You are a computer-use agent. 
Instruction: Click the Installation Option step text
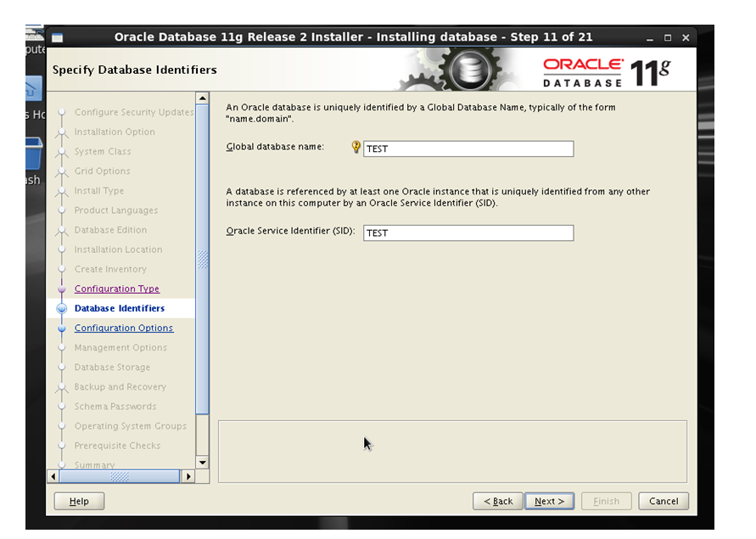point(115,132)
